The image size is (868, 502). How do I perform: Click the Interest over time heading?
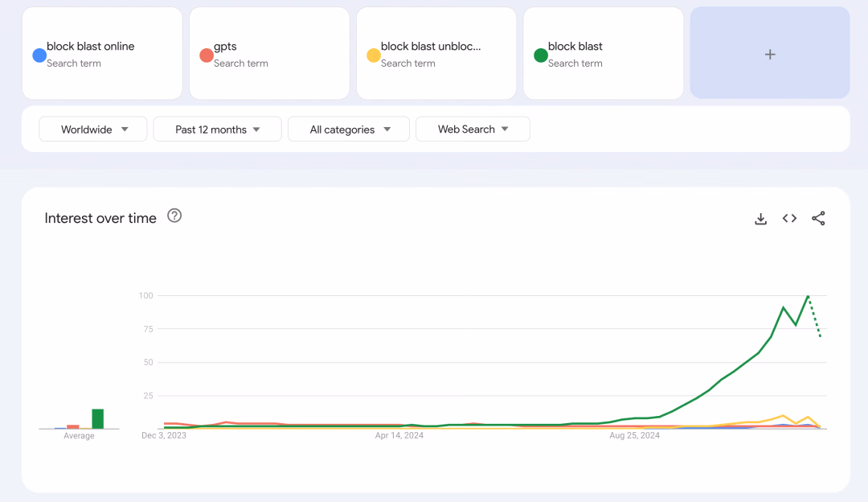coord(100,218)
